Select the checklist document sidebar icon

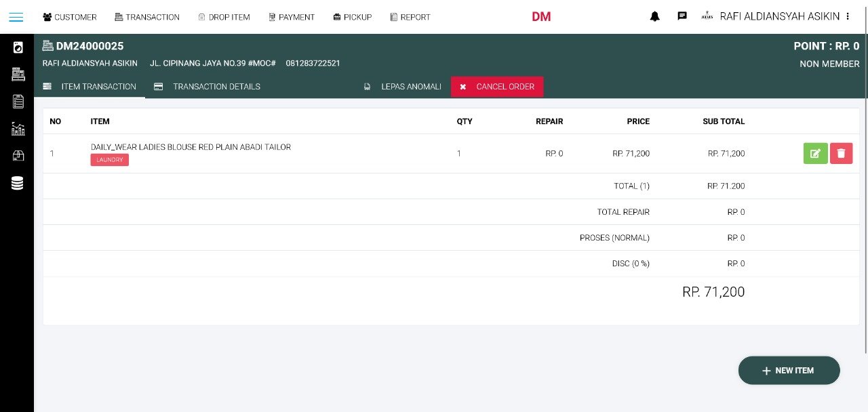pyautogui.click(x=18, y=102)
